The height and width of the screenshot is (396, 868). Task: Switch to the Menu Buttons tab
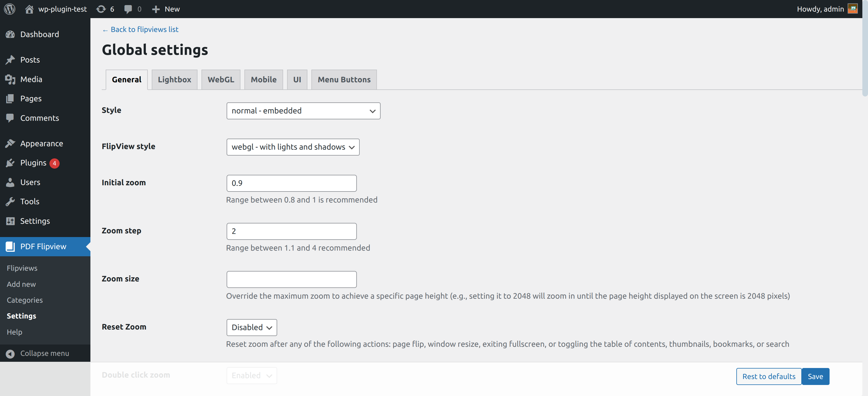344,79
